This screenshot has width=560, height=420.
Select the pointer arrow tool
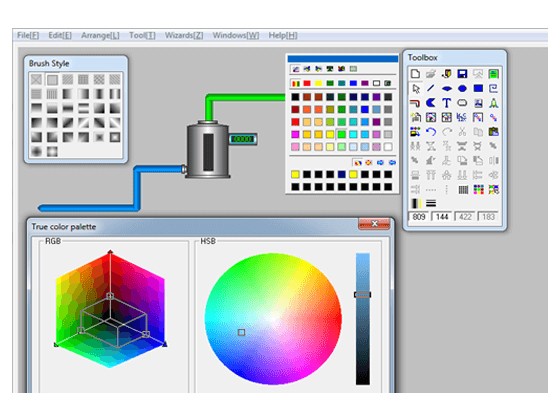tap(415, 88)
